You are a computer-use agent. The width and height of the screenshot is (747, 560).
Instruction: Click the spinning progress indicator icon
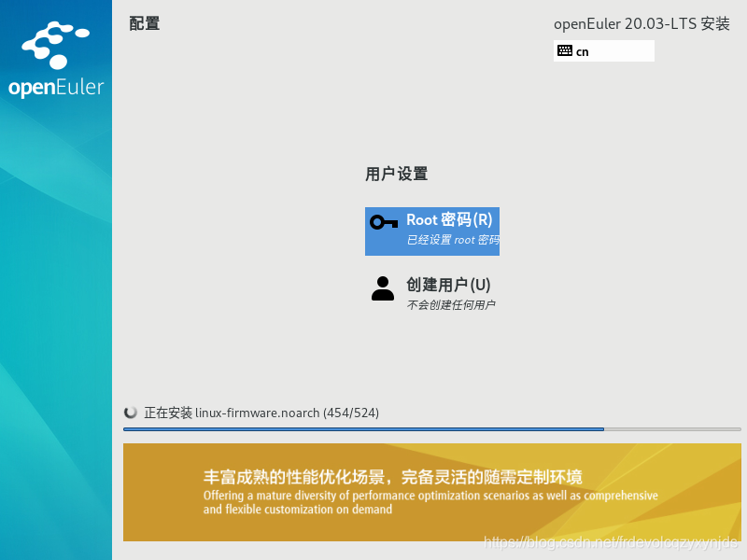tap(132, 413)
